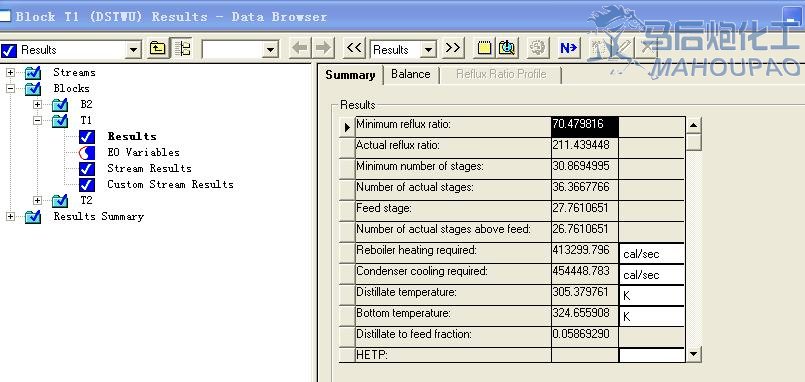
Task: Select the Streams label in tree
Action: point(74,72)
